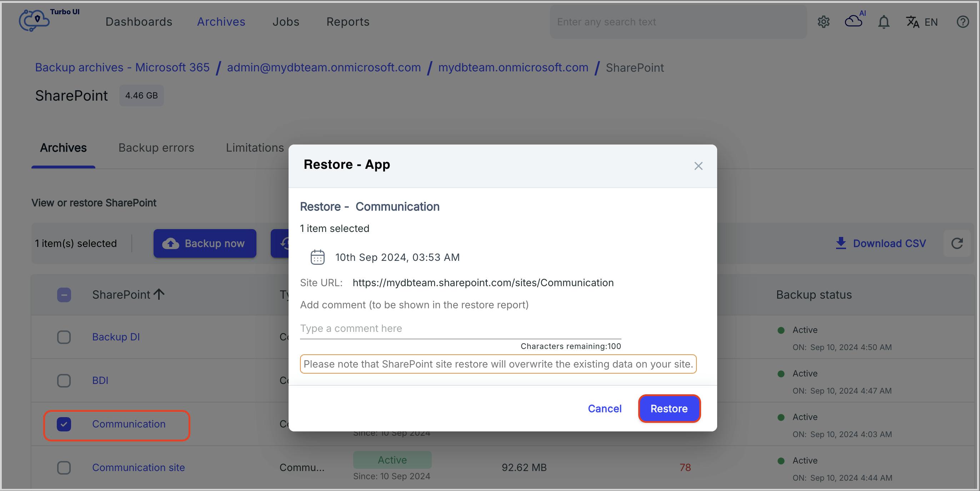The height and width of the screenshot is (491, 980).
Task: Switch to the Backup errors tab
Action: pyautogui.click(x=156, y=147)
